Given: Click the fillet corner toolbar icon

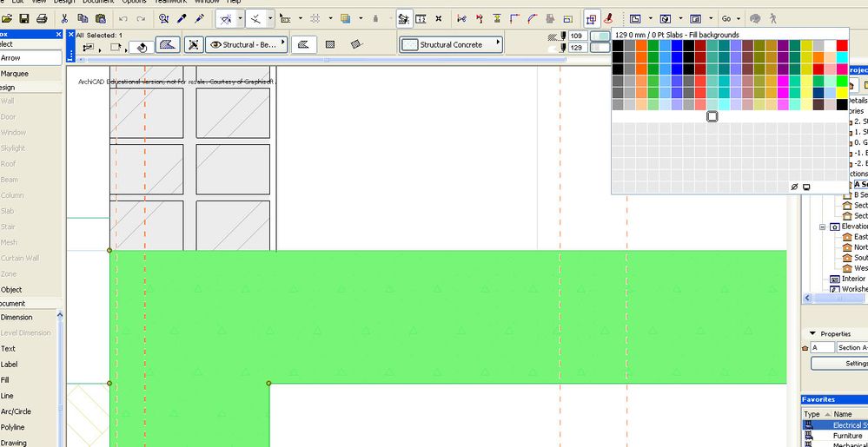Looking at the screenshot, I should 514,19.
